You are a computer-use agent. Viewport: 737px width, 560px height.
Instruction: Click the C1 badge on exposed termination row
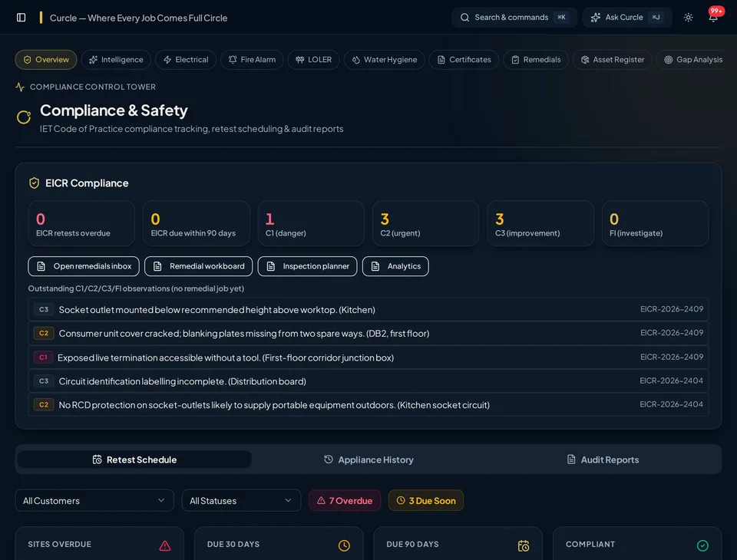tap(43, 357)
